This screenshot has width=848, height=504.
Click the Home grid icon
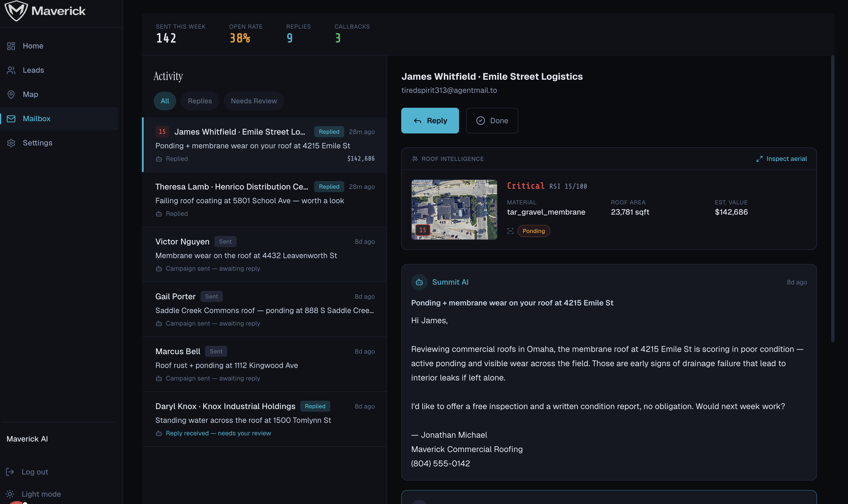[x=11, y=46]
